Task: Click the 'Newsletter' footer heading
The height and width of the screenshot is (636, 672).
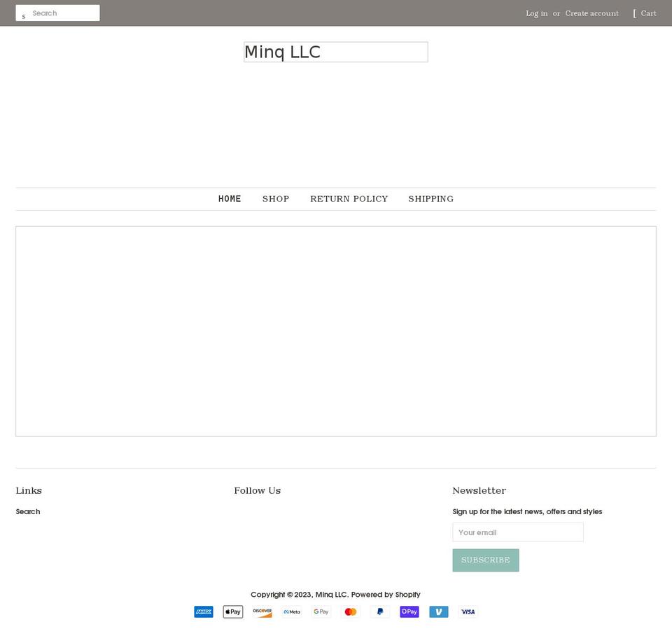Action: coord(479,490)
